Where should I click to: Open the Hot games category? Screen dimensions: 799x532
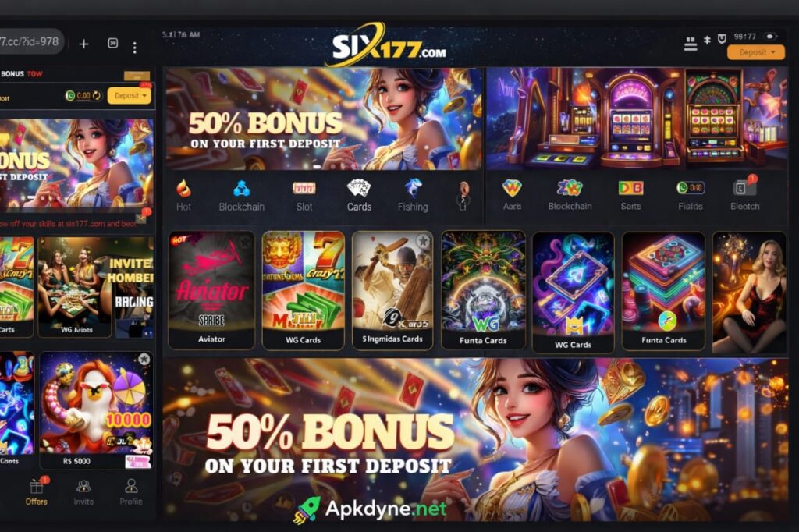183,195
